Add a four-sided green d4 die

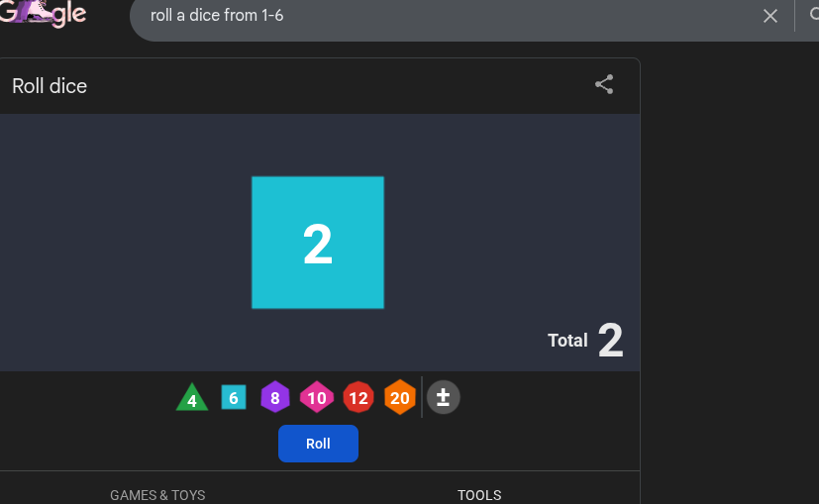[x=192, y=398]
